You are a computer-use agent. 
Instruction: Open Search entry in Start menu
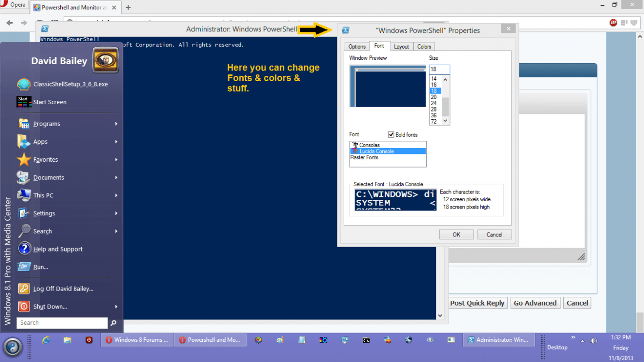(68, 231)
